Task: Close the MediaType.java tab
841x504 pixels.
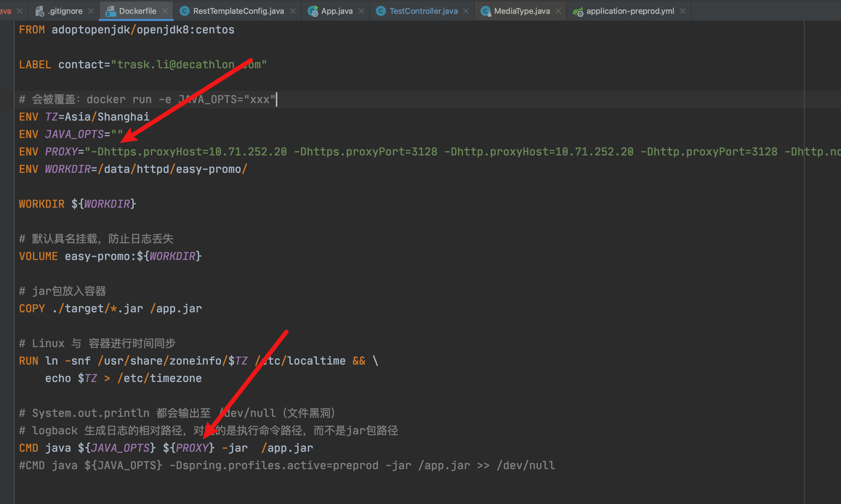Action: [x=558, y=11]
